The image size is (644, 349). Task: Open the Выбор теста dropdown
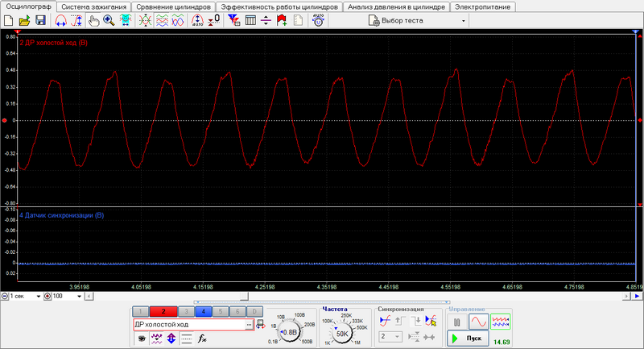[417, 21]
